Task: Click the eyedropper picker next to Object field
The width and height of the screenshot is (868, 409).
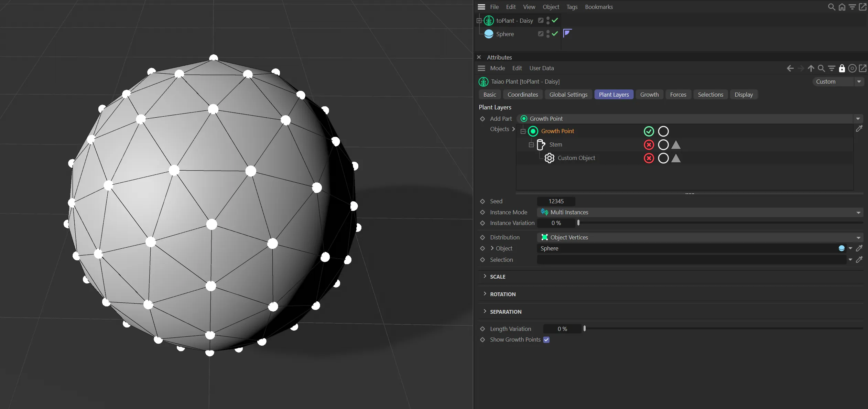Action: pos(859,248)
